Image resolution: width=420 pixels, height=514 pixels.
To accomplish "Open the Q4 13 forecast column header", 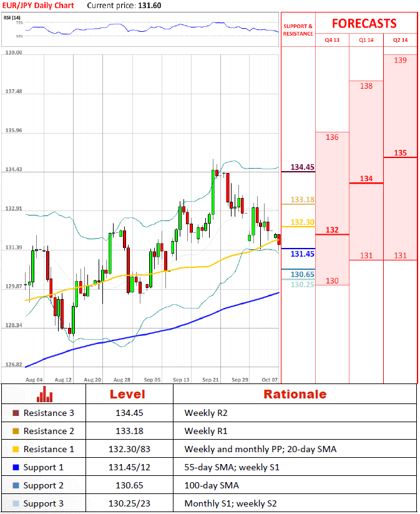I will [x=332, y=40].
